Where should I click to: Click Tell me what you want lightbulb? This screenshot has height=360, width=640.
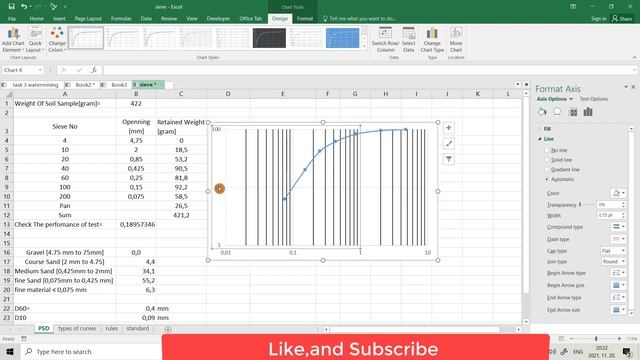coord(325,18)
